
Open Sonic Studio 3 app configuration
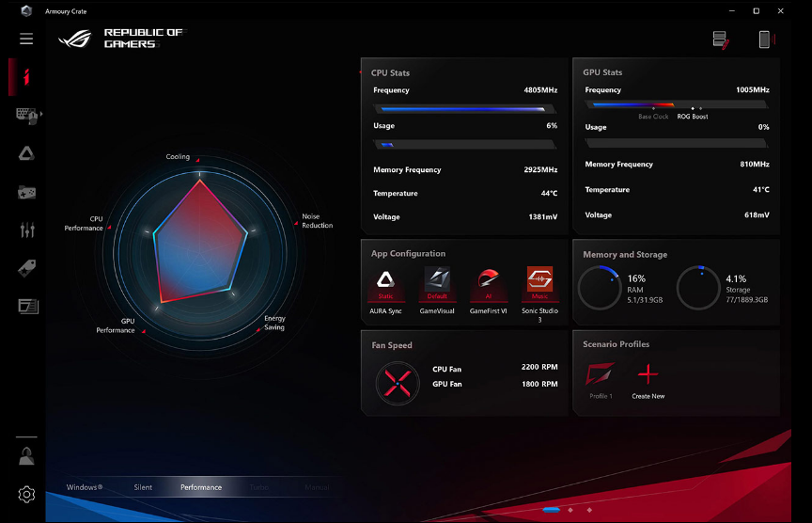pos(539,280)
